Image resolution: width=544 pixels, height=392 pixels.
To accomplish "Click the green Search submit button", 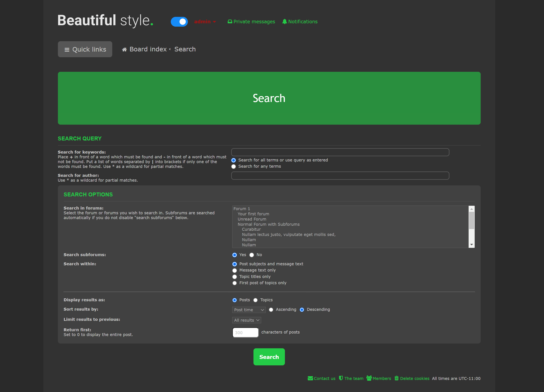I will 269,357.
